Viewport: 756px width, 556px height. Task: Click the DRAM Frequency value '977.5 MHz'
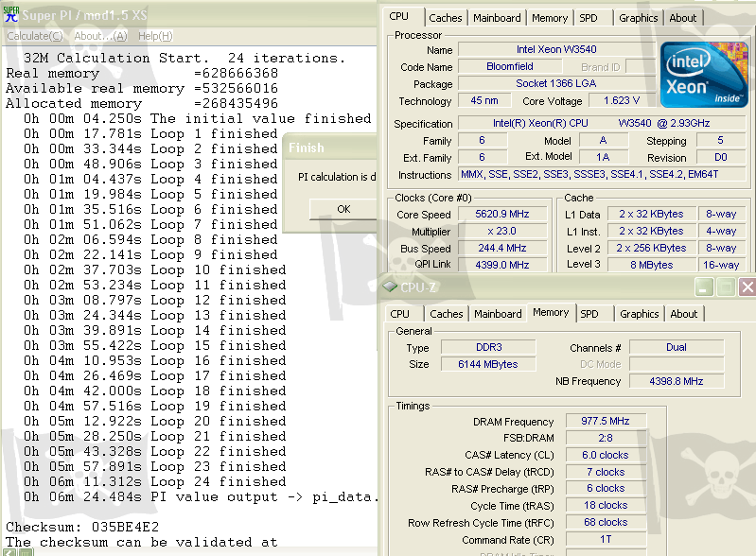coord(606,421)
